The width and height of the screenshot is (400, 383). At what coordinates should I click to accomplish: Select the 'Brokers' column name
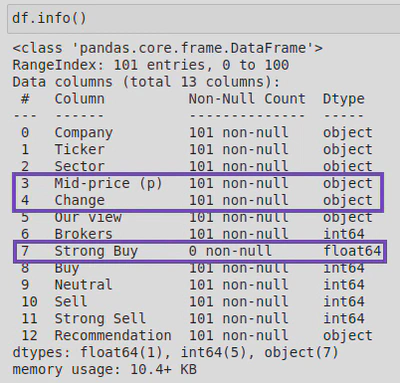point(84,234)
